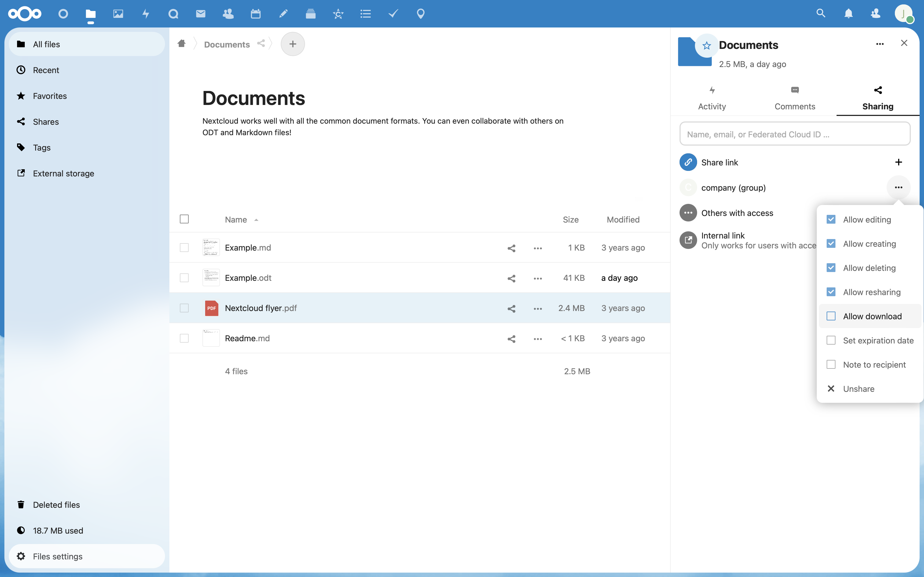The height and width of the screenshot is (577, 924).
Task: Open notifications bell icon
Action: pyautogui.click(x=849, y=14)
